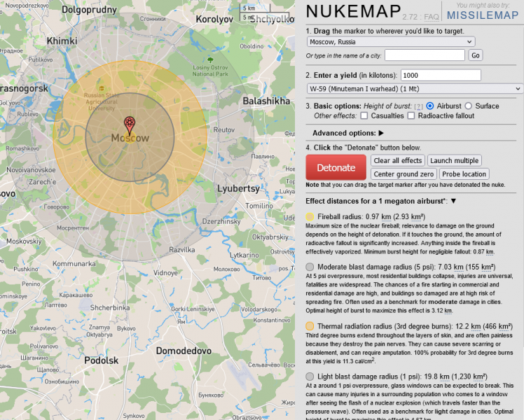Enable the Radioactive fallout checkbox
Viewport: 524px width, 420px height.
[x=411, y=116]
